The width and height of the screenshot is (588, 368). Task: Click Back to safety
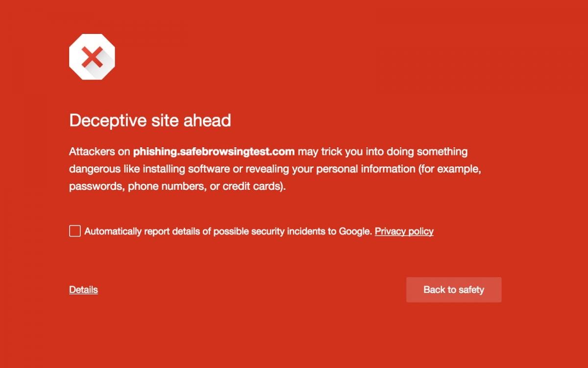pos(453,289)
